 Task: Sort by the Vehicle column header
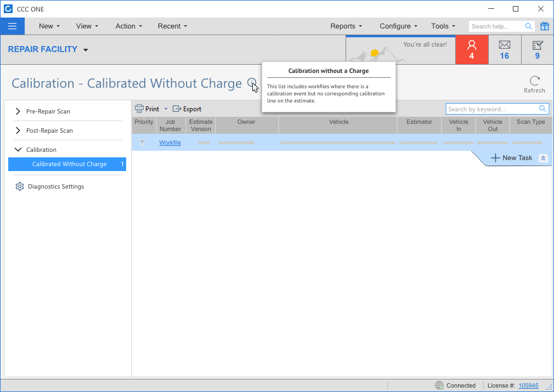point(338,126)
